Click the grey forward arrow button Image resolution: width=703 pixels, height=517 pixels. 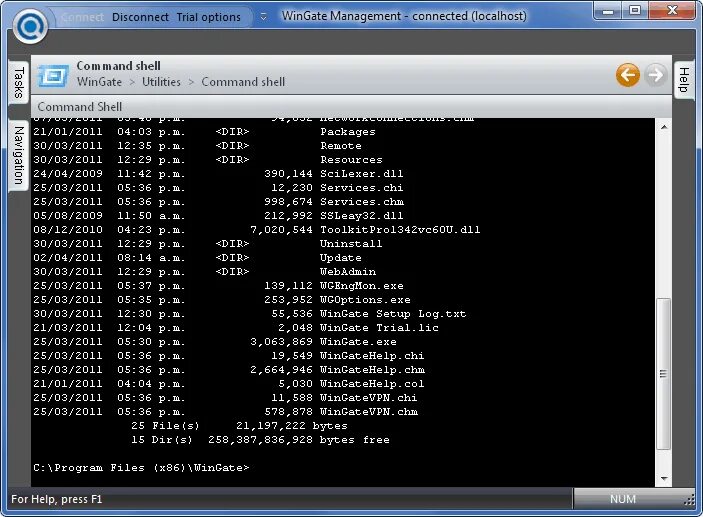655,75
